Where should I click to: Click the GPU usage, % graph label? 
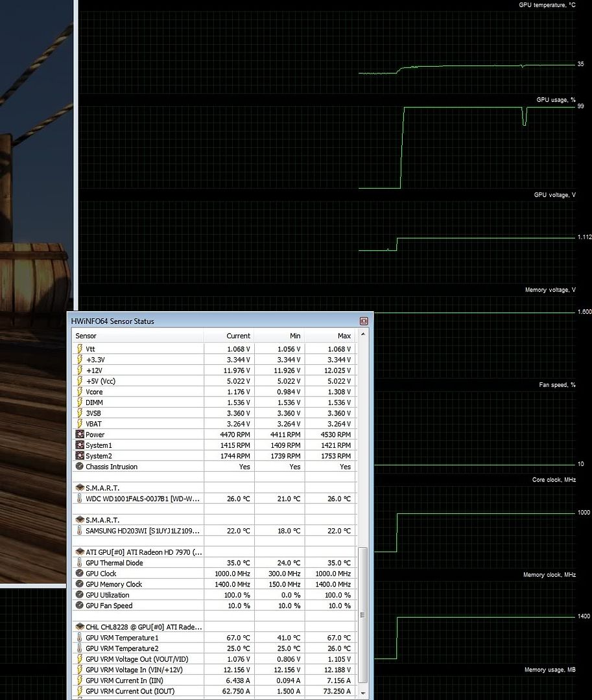(x=556, y=100)
